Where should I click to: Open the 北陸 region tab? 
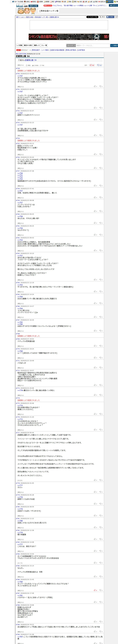point(64,2)
